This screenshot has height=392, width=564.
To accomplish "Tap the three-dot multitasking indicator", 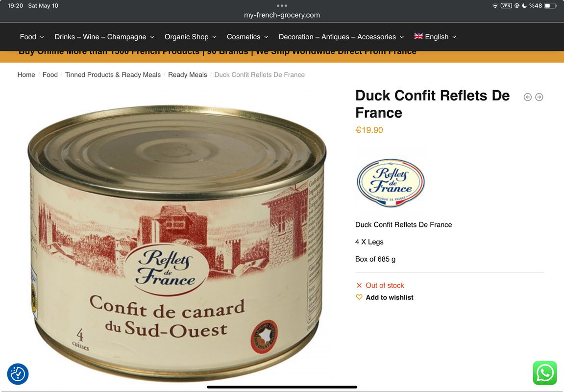I will [282, 5].
